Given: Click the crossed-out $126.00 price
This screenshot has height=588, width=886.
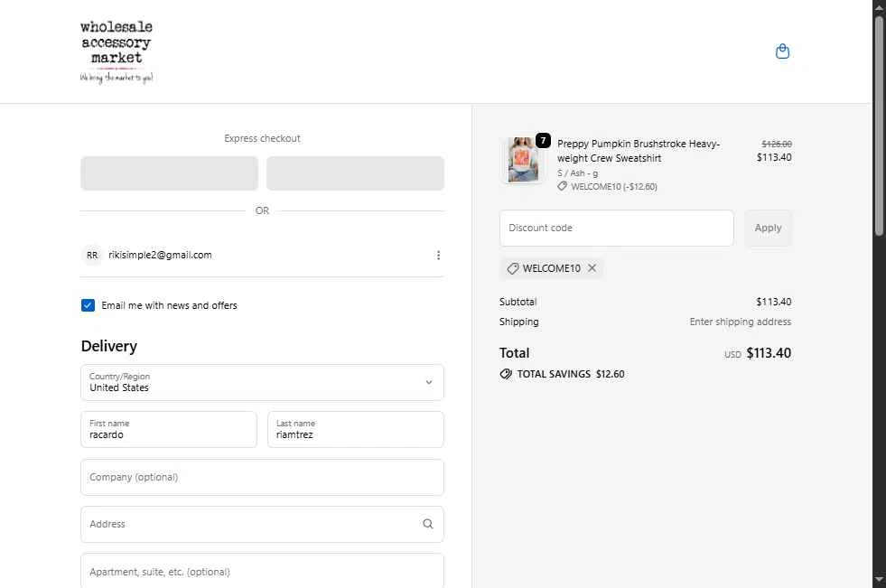Looking at the screenshot, I should click(777, 144).
